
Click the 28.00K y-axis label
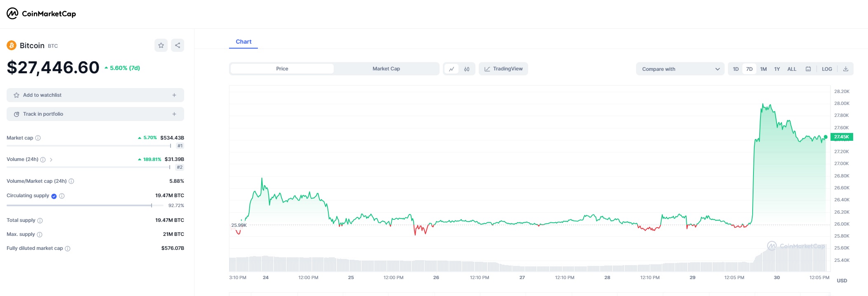842,103
